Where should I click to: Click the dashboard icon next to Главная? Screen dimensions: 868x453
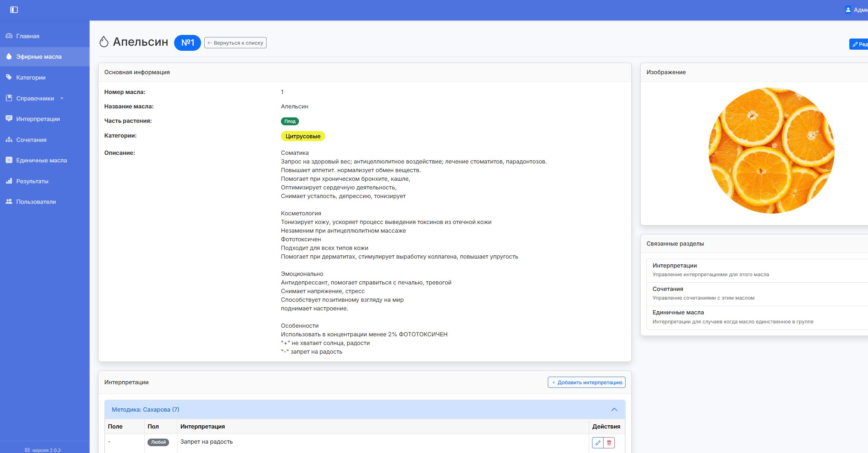(x=9, y=36)
